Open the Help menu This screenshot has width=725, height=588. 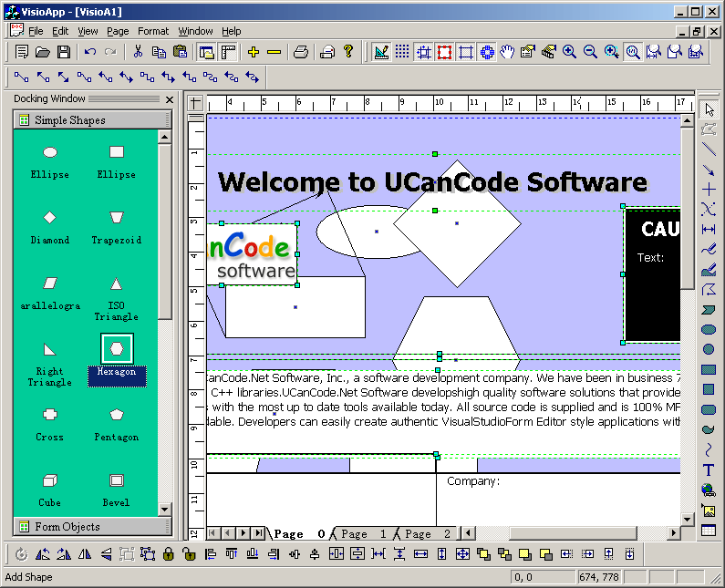tap(232, 31)
